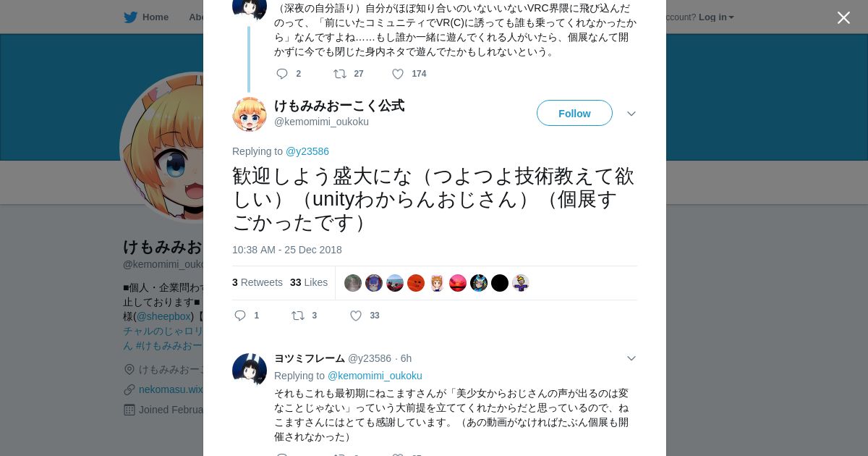This screenshot has height=456, width=868.
Task: Expand the chevron menu beside the Follow button
Action: (x=631, y=114)
